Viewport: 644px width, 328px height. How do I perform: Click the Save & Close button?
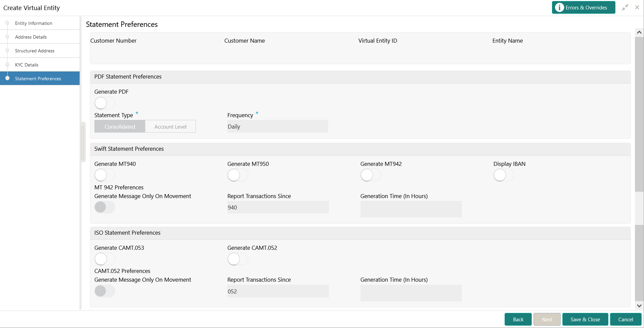[x=585, y=320]
